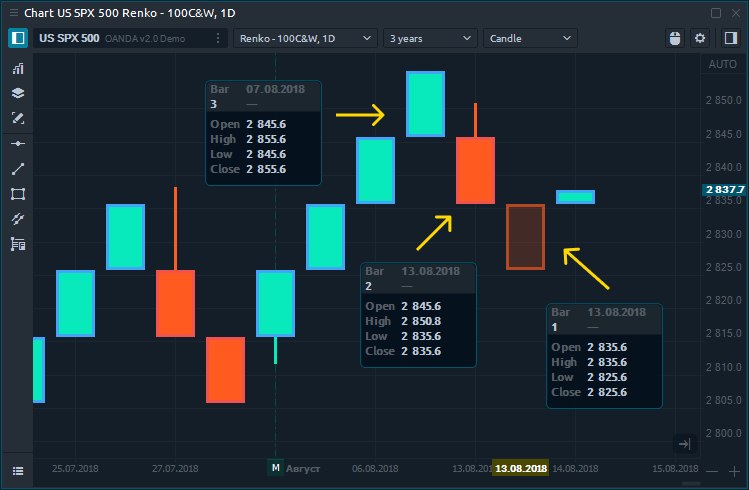Open the Candle chart style dropdown

[530, 38]
